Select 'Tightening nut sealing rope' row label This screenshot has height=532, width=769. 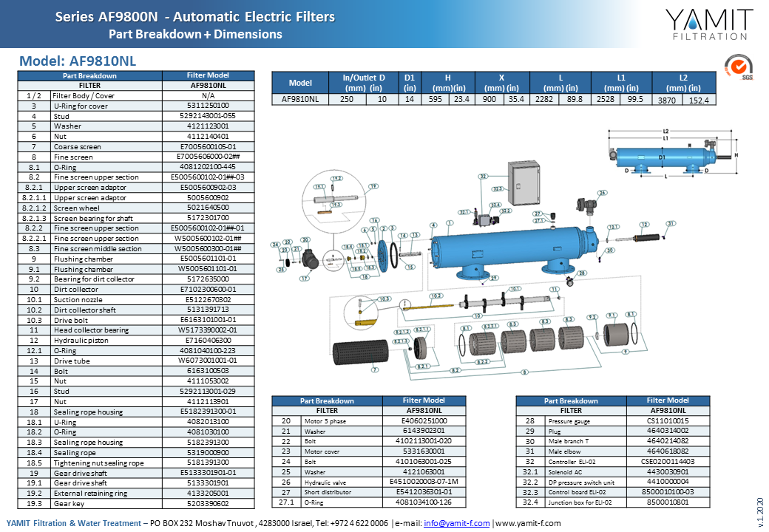click(98, 463)
